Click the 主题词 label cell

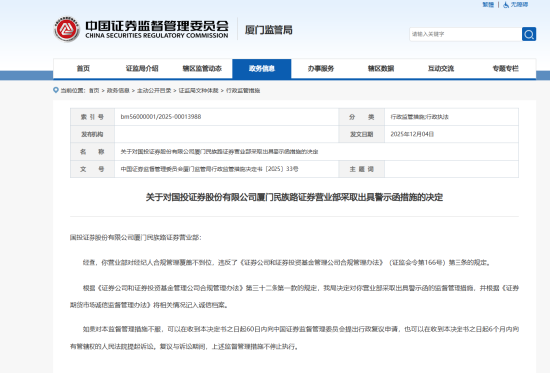pos(362,169)
